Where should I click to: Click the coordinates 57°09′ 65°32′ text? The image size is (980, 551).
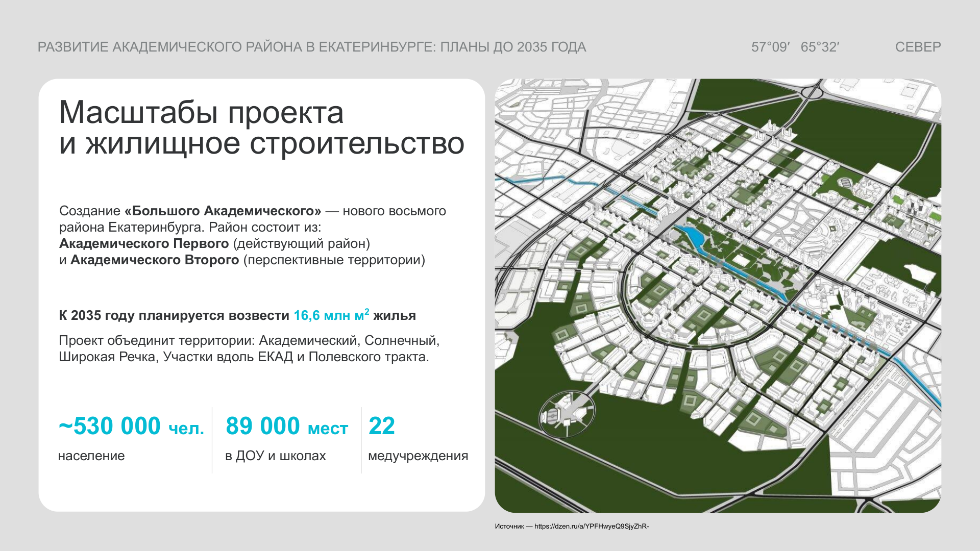tap(795, 47)
